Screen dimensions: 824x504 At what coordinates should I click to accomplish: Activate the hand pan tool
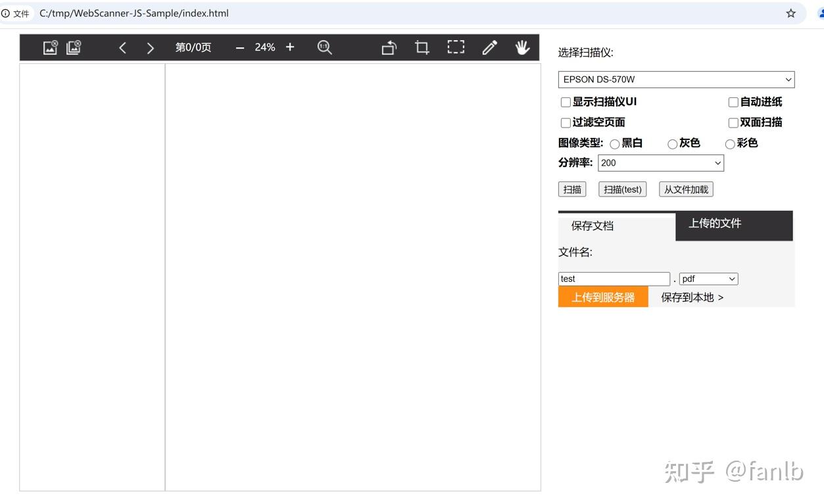click(522, 47)
